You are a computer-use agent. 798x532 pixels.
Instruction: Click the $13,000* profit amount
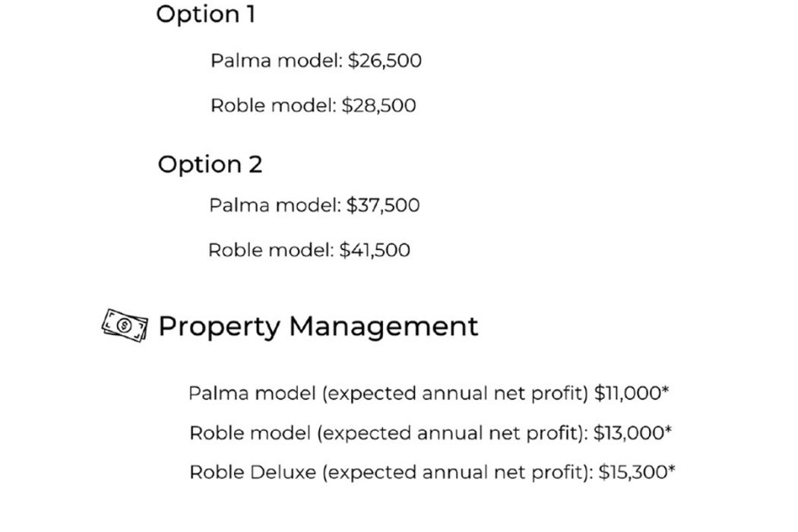[632, 432]
